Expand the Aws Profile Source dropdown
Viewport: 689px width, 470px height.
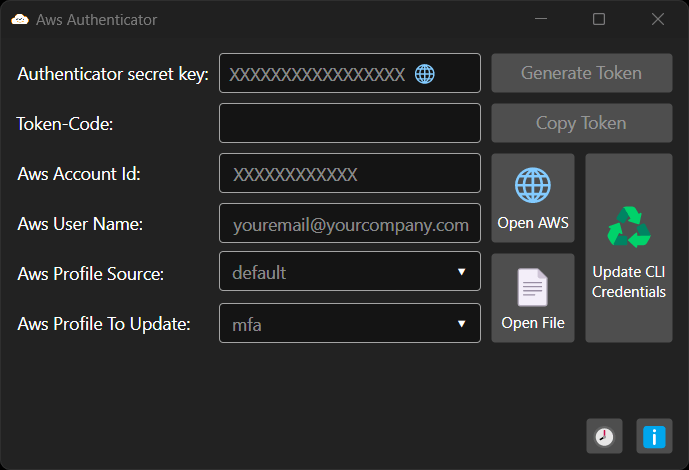350,271
